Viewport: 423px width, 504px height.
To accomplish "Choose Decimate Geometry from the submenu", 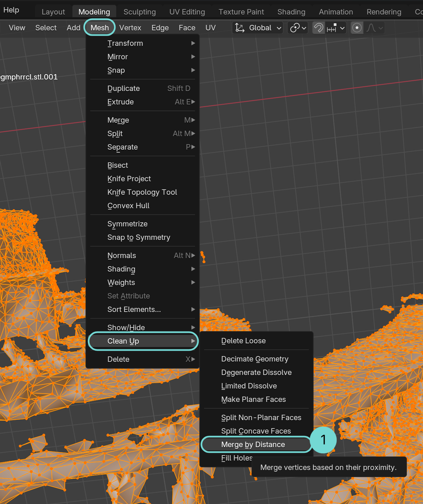I will (255, 359).
